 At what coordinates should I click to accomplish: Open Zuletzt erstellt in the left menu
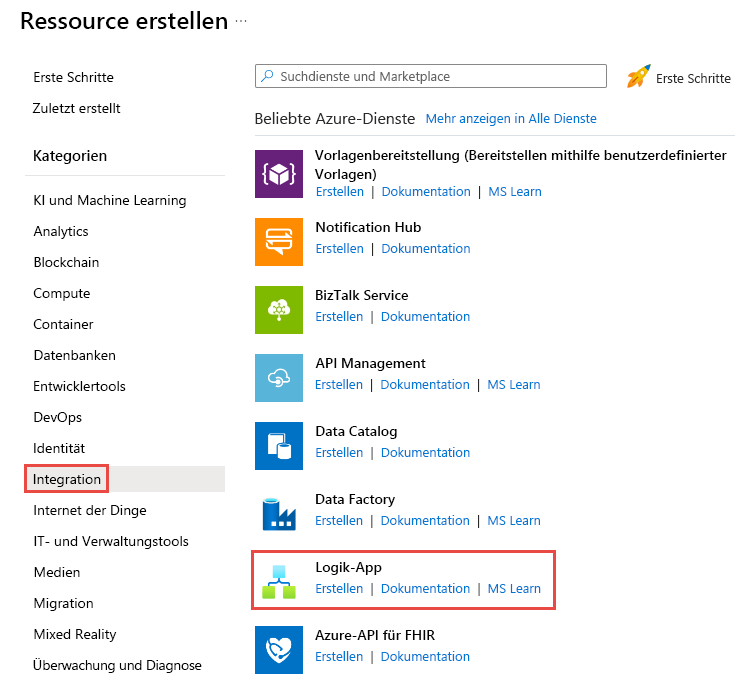tap(77, 108)
